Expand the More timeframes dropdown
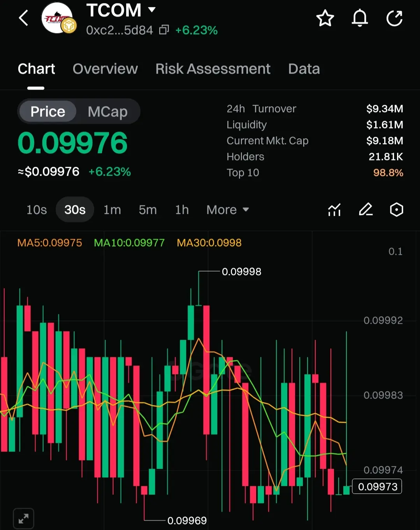Viewport: 420px width, 530px height. (x=228, y=210)
